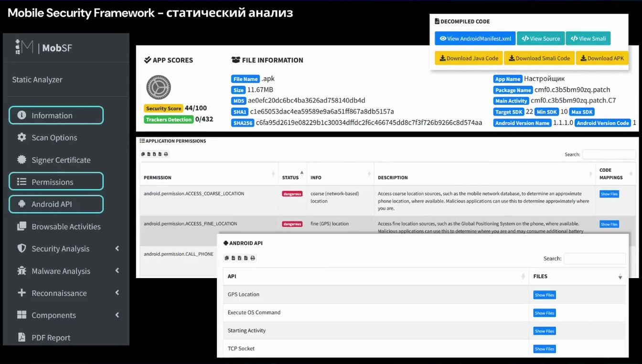Click the Security Score badge
Image resolution: width=642 pixels, height=364 pixels.
163,108
